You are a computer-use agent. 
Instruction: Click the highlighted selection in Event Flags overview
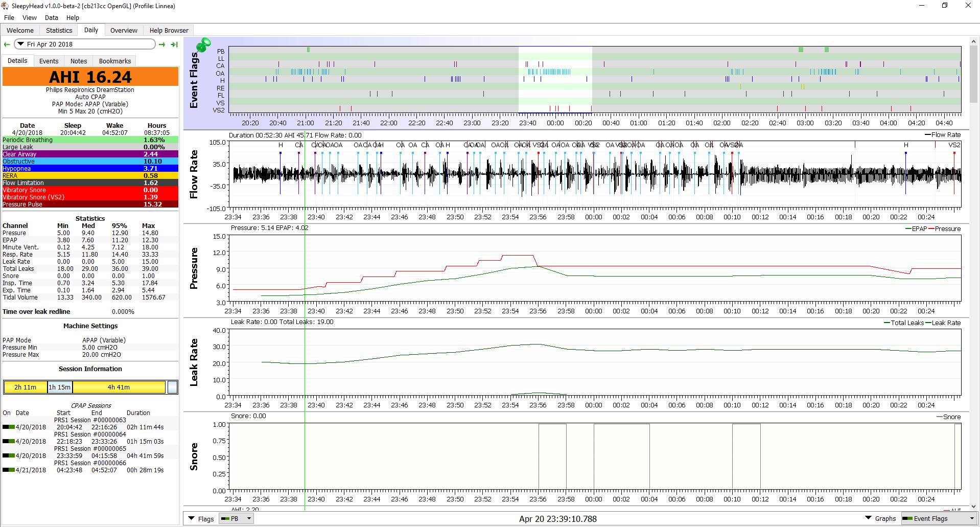click(x=555, y=79)
